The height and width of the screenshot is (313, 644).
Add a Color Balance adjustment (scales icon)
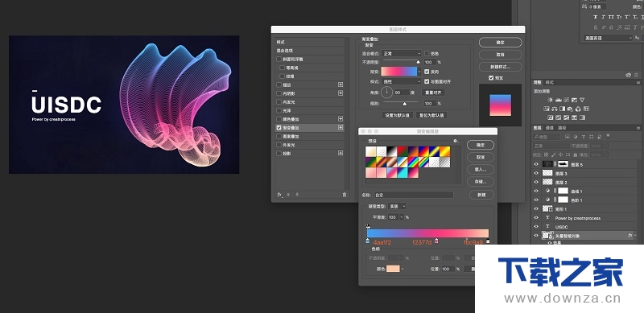pos(555,109)
